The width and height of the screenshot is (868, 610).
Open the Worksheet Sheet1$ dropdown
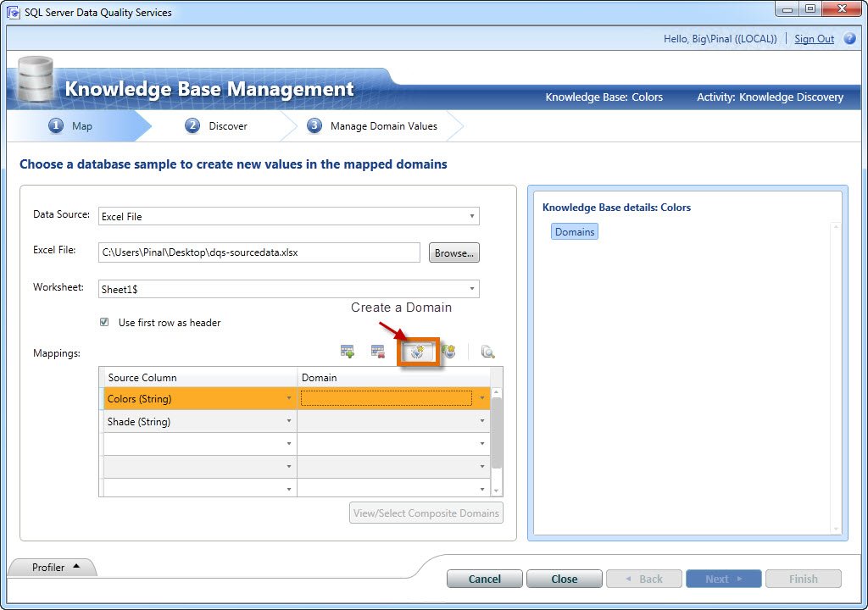coord(471,288)
